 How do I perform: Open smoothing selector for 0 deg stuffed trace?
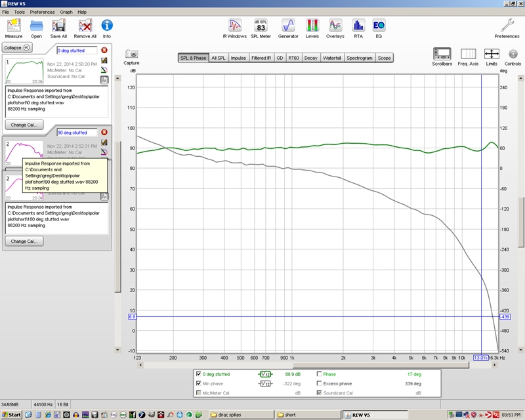[265, 374]
